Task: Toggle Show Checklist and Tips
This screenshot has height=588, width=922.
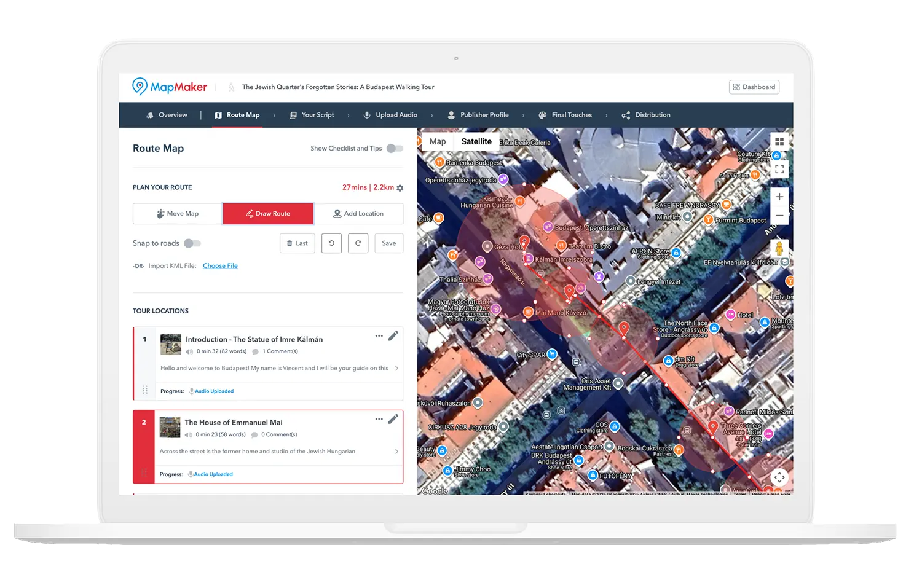Action: (395, 148)
